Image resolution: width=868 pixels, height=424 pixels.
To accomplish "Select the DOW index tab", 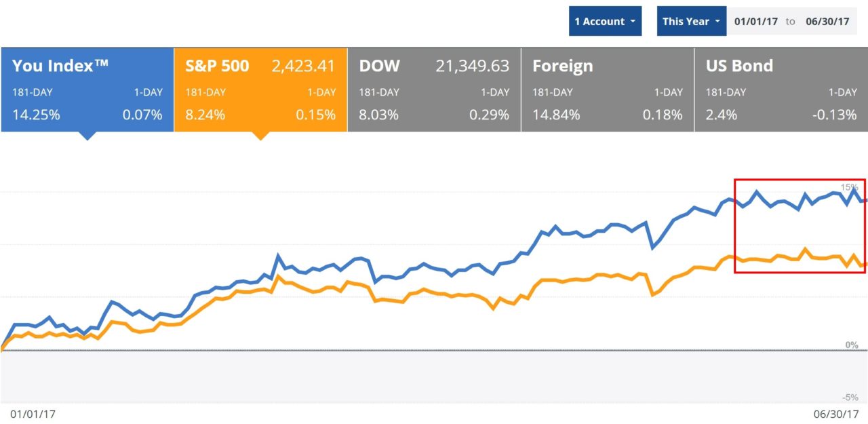I will click(434, 90).
